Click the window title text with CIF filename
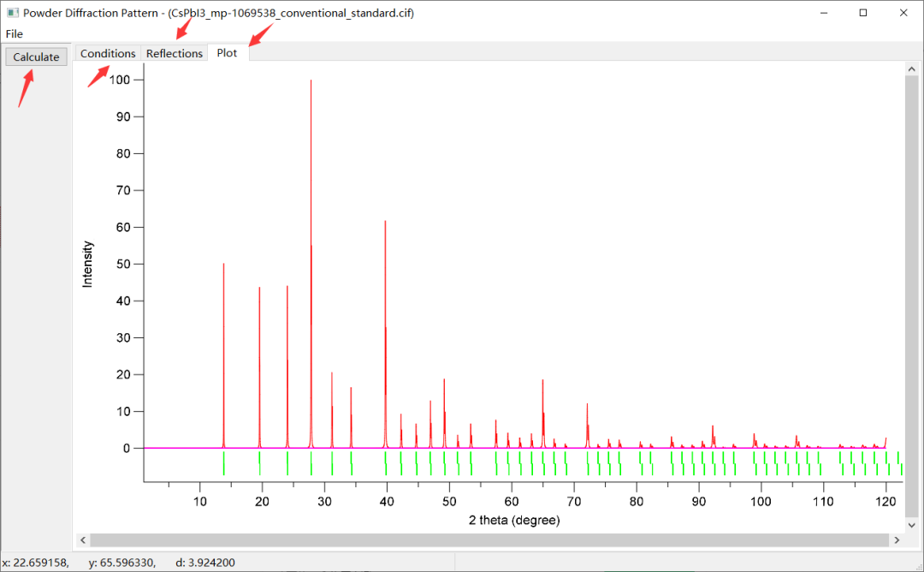Viewport: 924px width, 572px height. 219,13
